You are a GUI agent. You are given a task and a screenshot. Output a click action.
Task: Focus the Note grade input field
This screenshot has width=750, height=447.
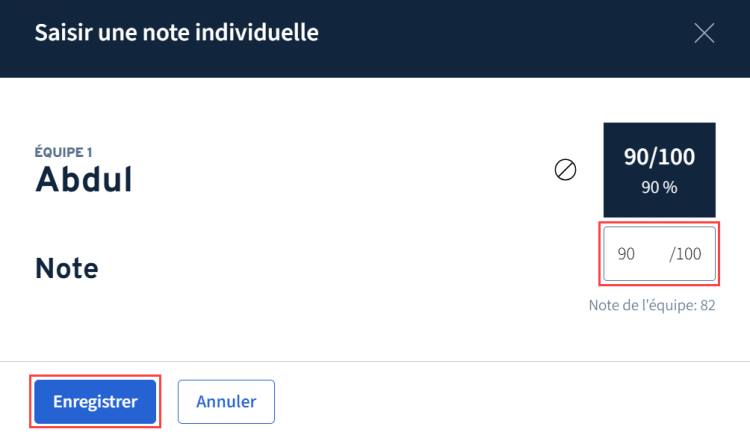(x=640, y=254)
